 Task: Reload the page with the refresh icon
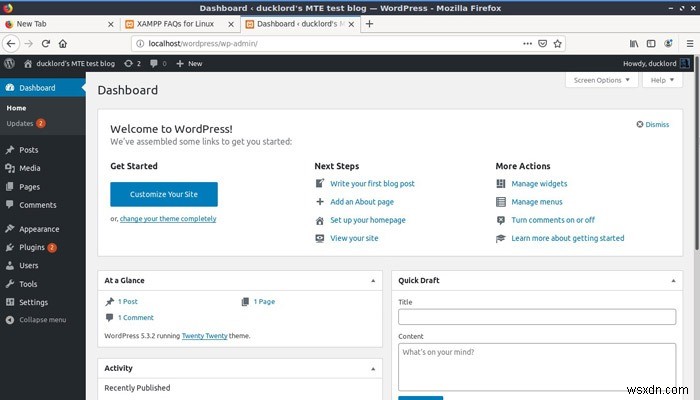46,43
